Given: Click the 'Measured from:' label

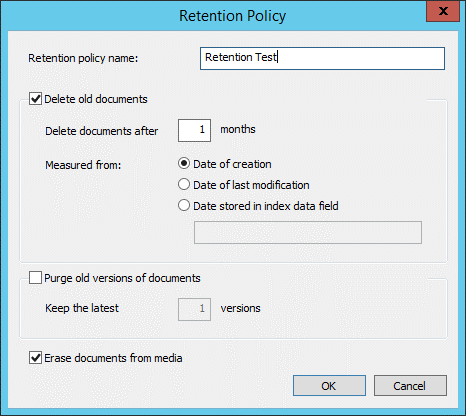Looking at the screenshot, I should [x=83, y=165].
